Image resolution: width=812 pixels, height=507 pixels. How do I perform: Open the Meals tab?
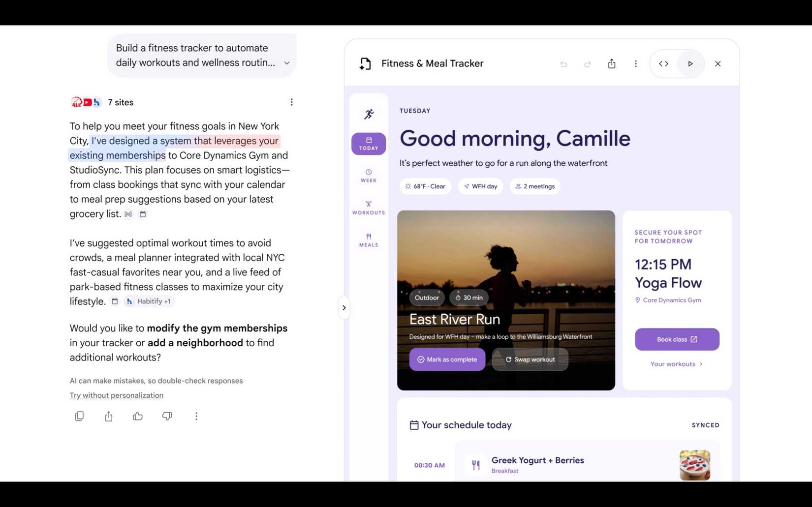tap(369, 240)
